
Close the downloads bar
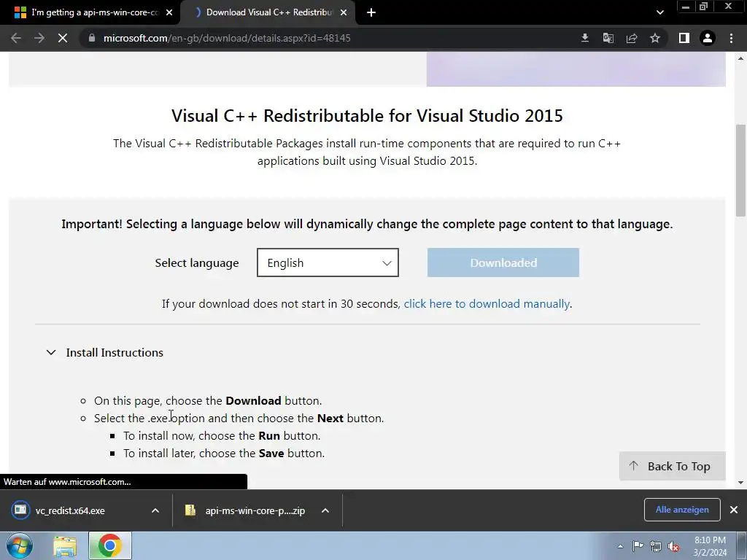pyautogui.click(x=734, y=510)
